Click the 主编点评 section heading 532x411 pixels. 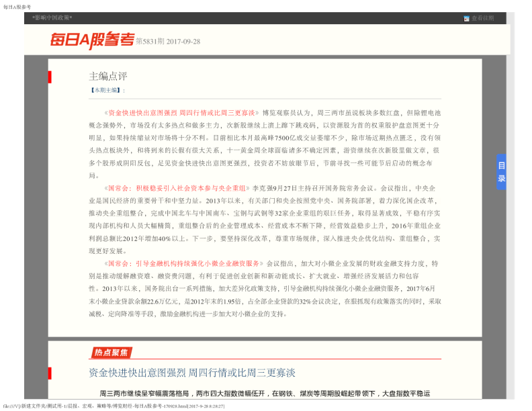click(x=108, y=77)
